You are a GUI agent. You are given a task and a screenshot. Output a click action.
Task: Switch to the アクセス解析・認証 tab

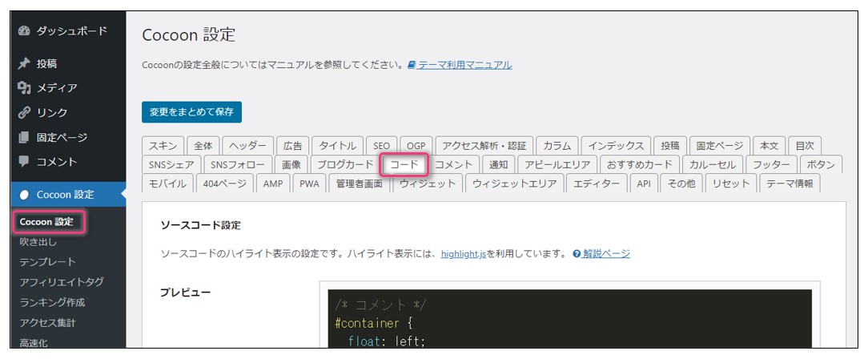[x=484, y=146]
